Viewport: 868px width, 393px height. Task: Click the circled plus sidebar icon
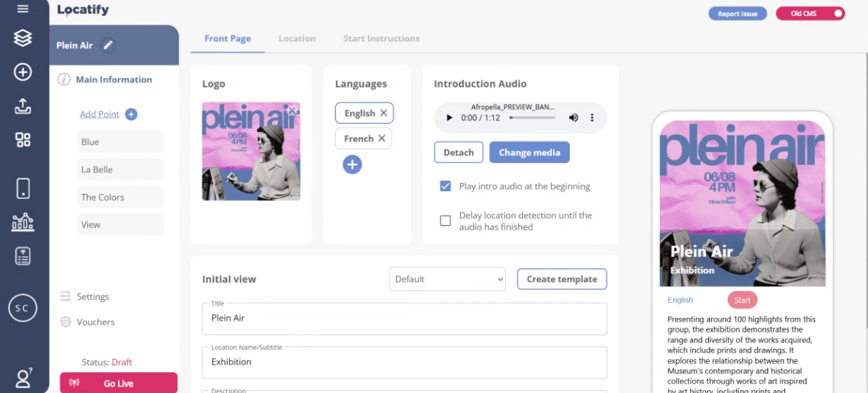(23, 72)
